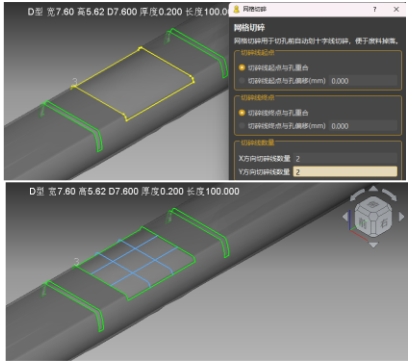Click the start-point offset 0.000 field
The image size is (412, 363).
pyautogui.click(x=363, y=81)
